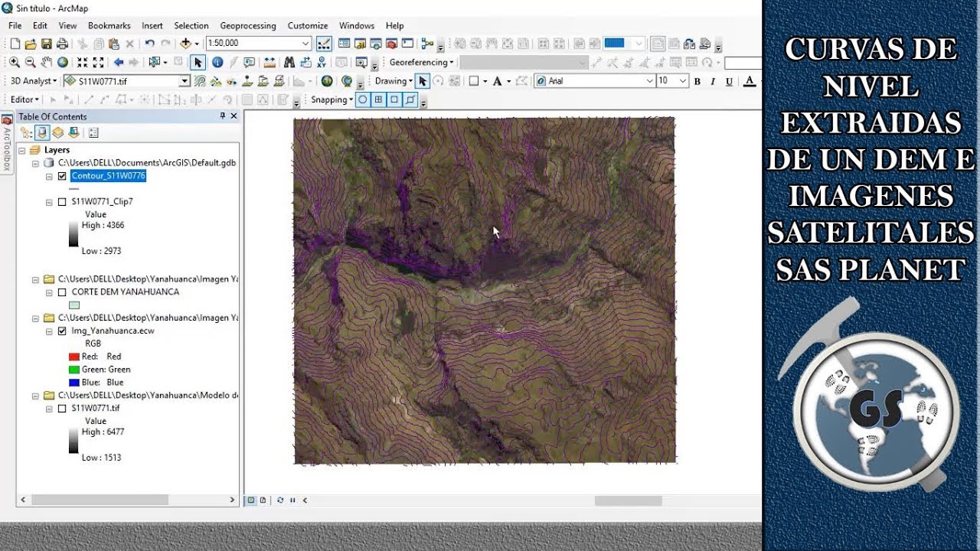Open the Bookmarks menu

(109, 25)
